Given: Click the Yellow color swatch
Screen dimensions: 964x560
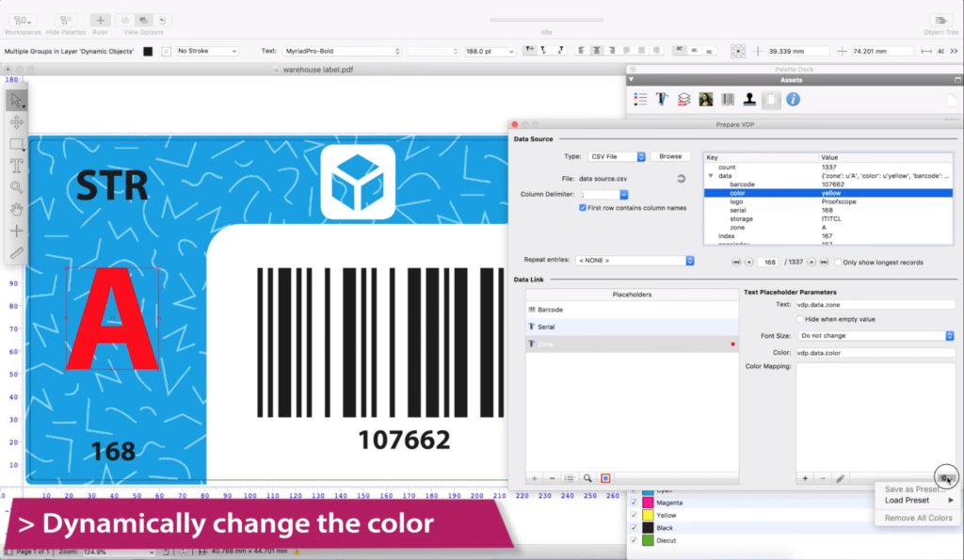Looking at the screenshot, I should coord(648,515).
